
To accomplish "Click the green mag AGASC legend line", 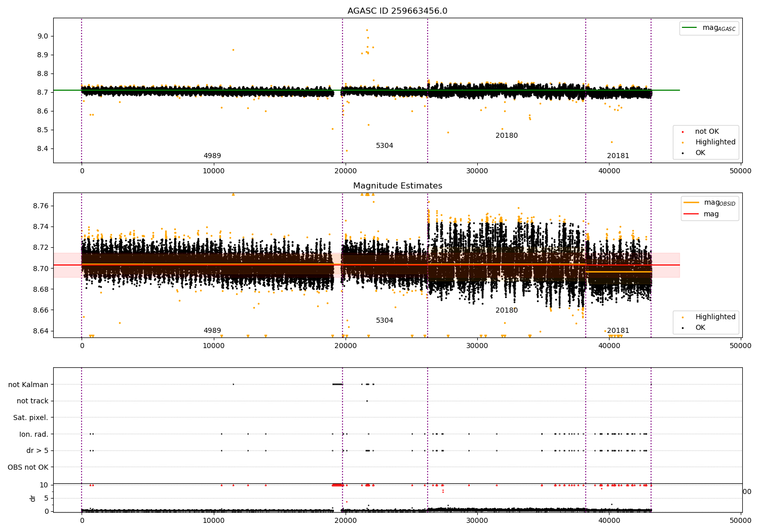I will point(690,28).
